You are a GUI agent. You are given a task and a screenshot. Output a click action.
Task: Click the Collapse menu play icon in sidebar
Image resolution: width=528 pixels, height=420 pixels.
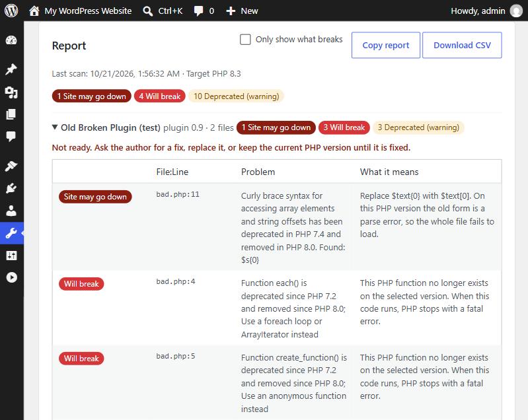point(11,277)
